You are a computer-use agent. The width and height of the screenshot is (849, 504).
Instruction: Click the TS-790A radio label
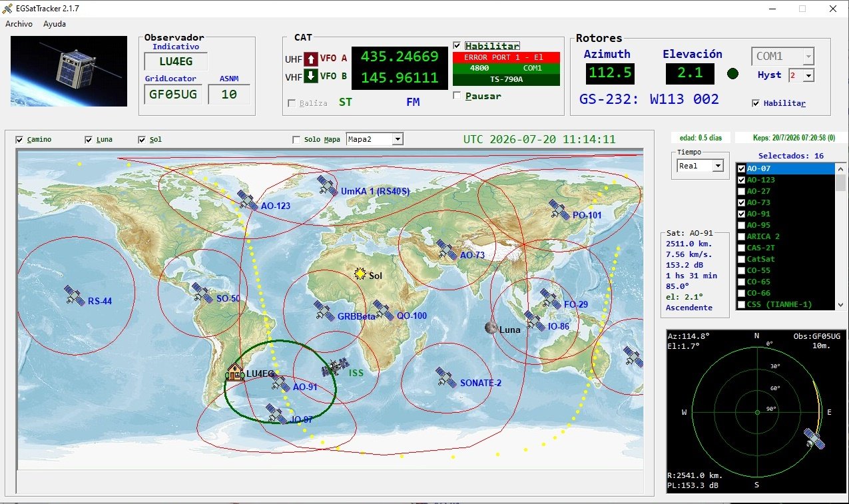tap(506, 79)
